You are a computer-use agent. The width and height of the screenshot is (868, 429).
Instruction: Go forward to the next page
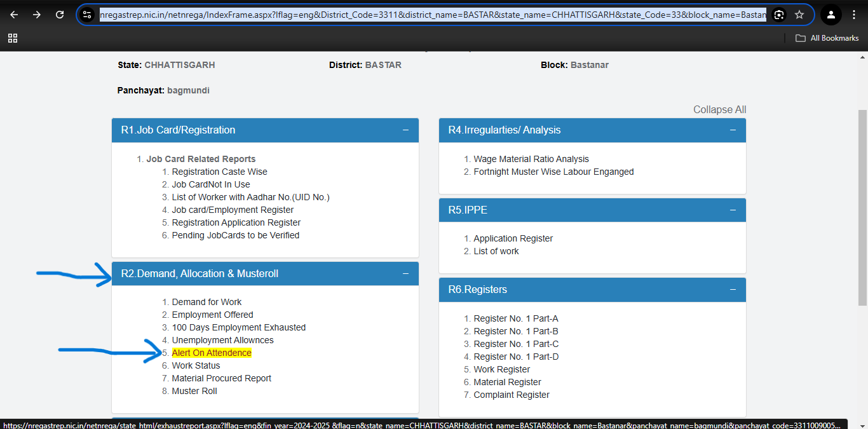tap(37, 15)
